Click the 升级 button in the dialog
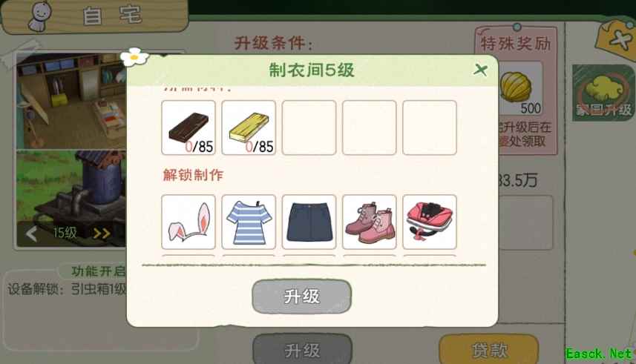The height and width of the screenshot is (364, 636). point(301,297)
